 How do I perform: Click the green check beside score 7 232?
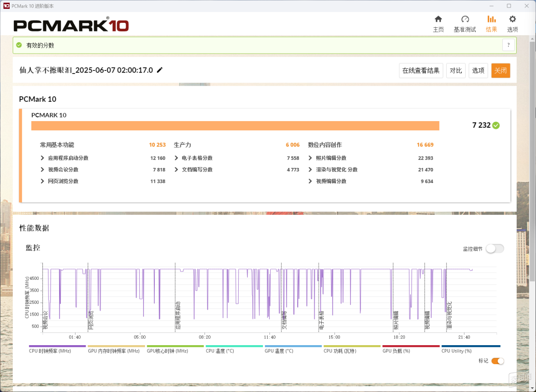(x=496, y=125)
